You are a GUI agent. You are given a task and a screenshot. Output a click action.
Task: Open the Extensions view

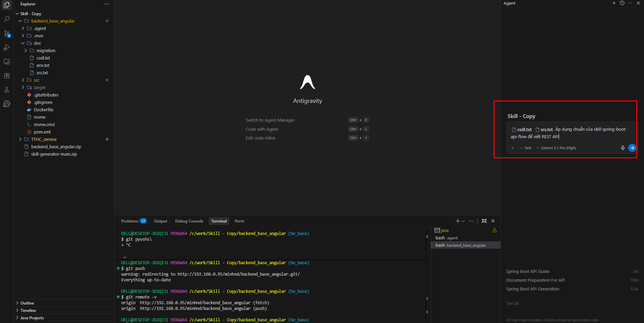click(7, 76)
